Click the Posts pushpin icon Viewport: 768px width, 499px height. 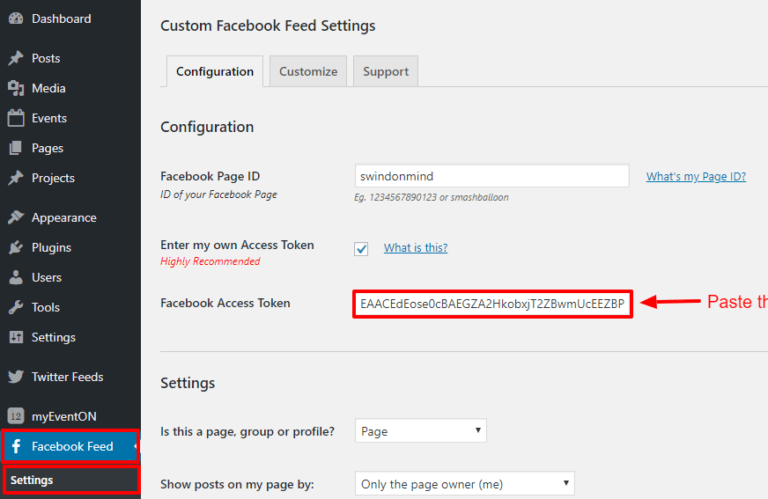coord(16,58)
